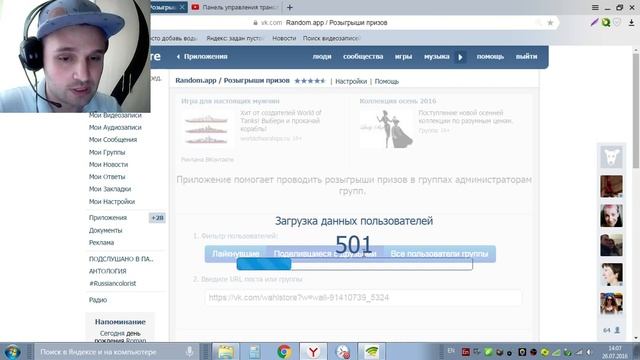
Task: Select the Все пользователи группы filter
Action: click(x=439, y=253)
